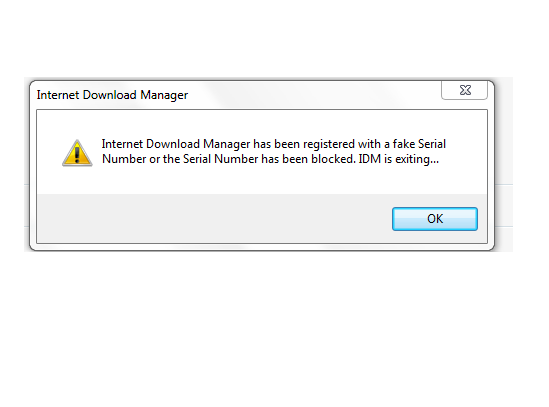Click "Serial Number has been" phrase in second line
The image size is (549, 407).
click(245, 159)
